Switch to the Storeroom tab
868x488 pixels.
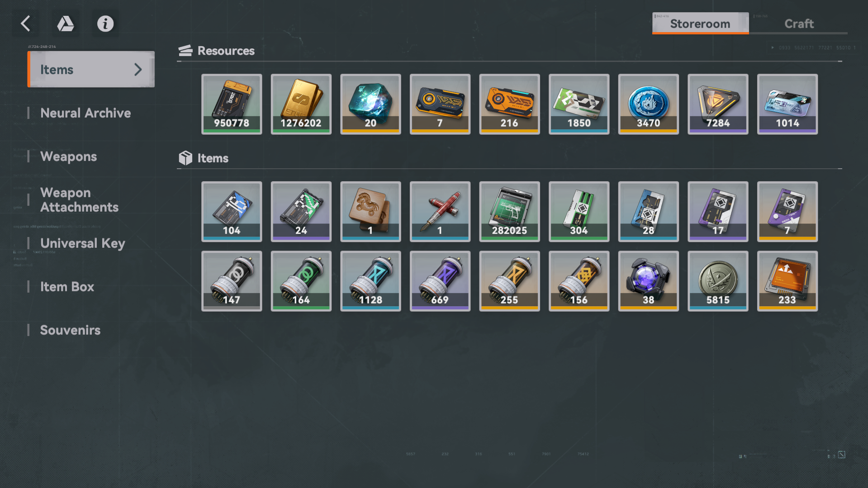tap(700, 24)
